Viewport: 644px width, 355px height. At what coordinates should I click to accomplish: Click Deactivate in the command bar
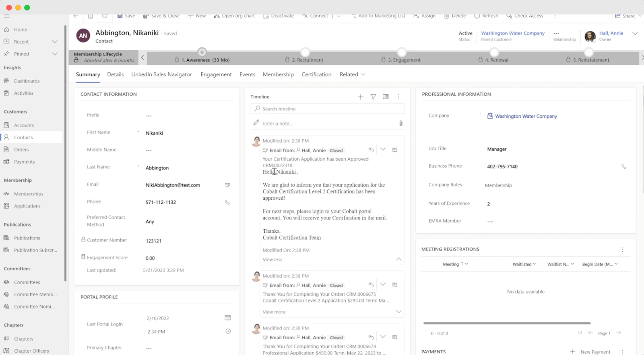point(279,16)
